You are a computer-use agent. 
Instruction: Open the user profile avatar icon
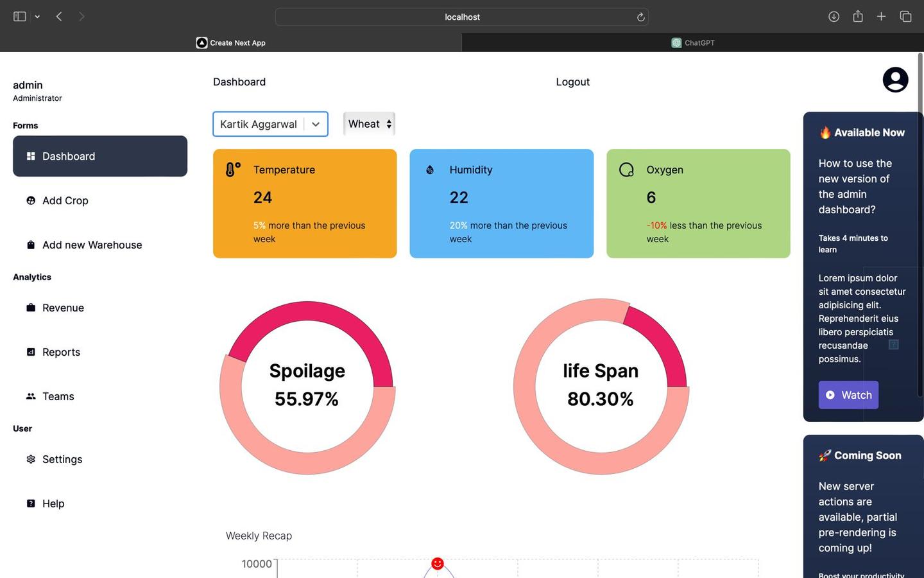[x=895, y=80]
